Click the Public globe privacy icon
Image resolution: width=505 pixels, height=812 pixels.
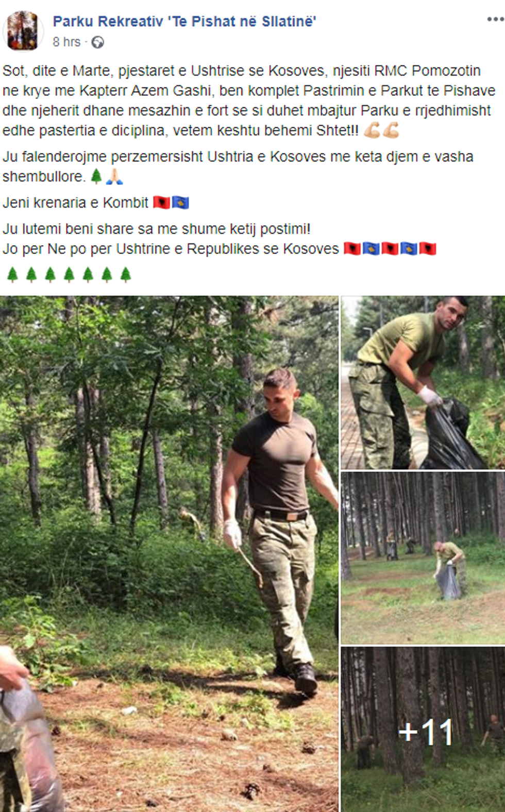(x=97, y=42)
